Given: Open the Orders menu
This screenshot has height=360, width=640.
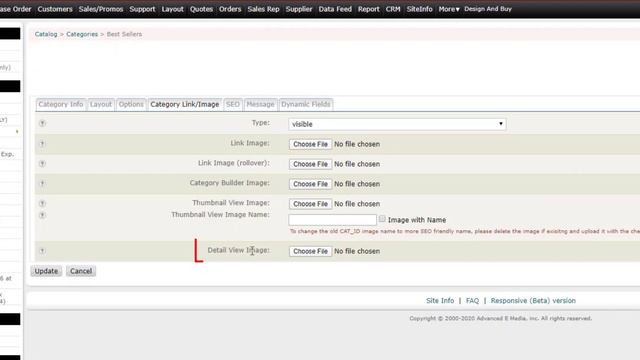Looking at the screenshot, I should click(230, 9).
